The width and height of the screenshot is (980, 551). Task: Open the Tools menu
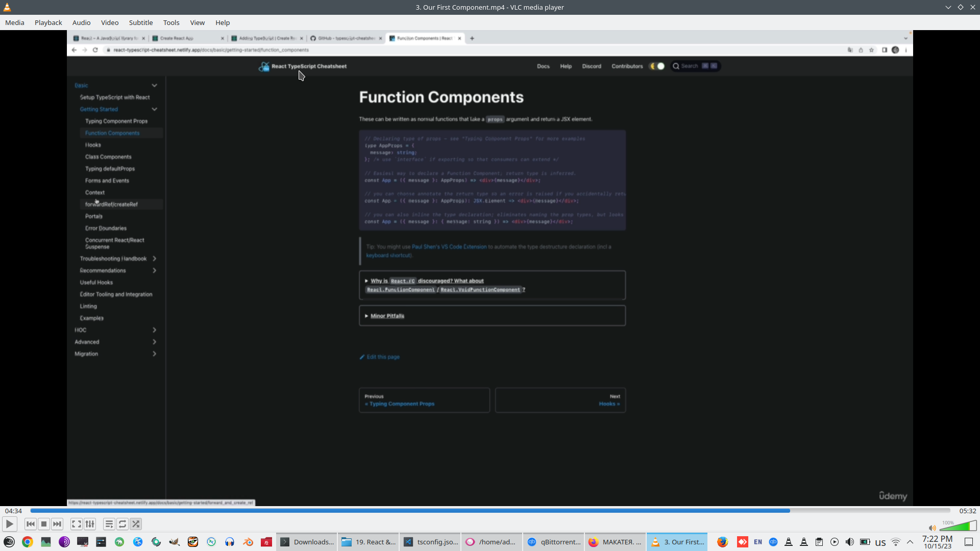click(171, 22)
